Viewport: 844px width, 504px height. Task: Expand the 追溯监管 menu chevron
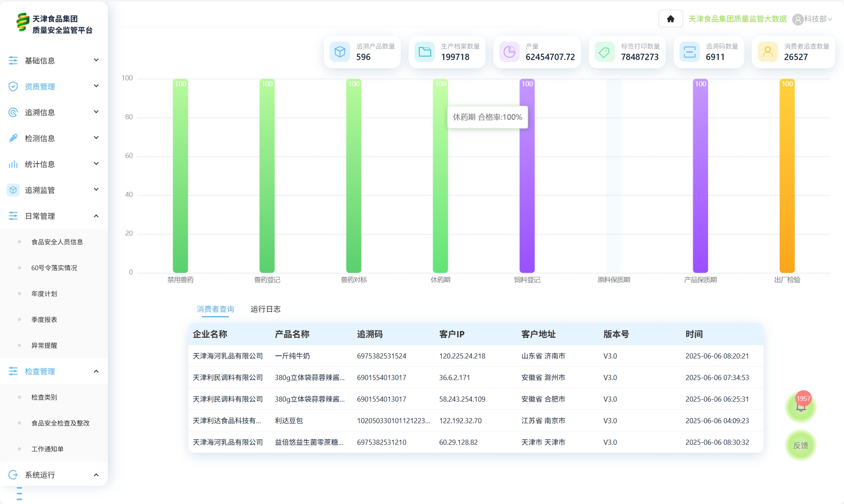[x=96, y=189]
